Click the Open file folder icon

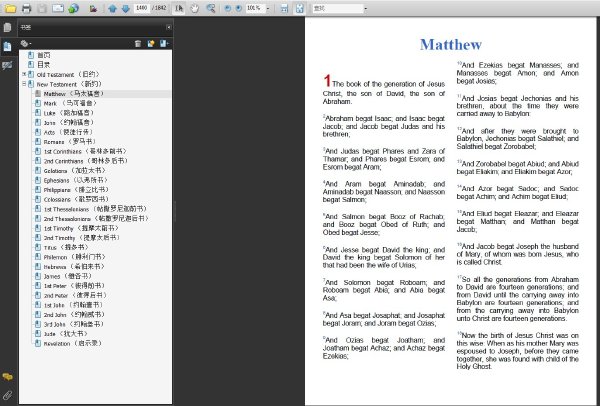10,8
